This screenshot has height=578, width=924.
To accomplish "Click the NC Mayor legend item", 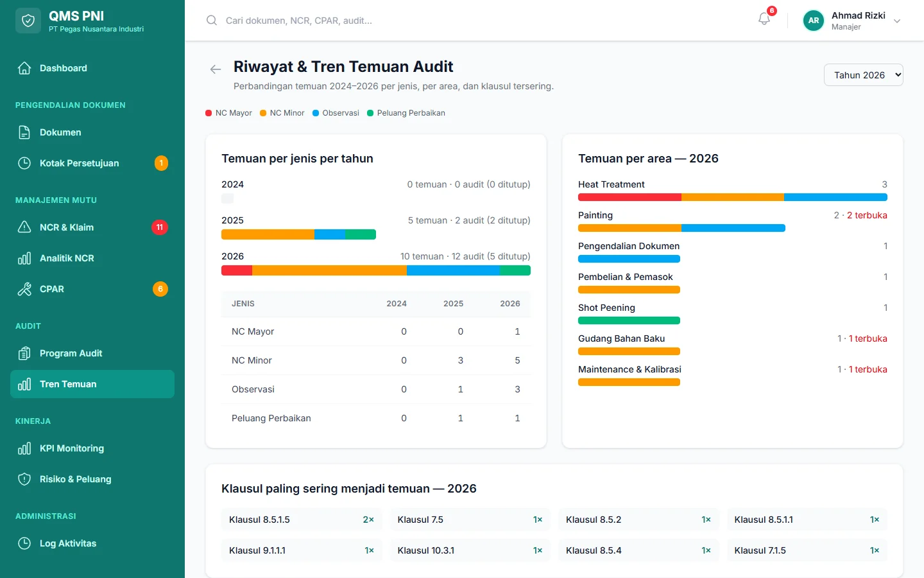I will tap(228, 113).
